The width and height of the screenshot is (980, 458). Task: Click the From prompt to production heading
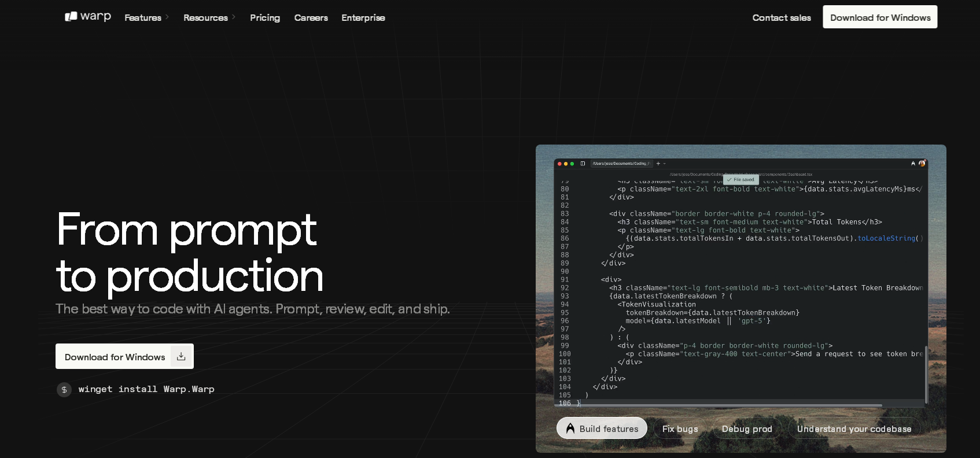(190, 252)
